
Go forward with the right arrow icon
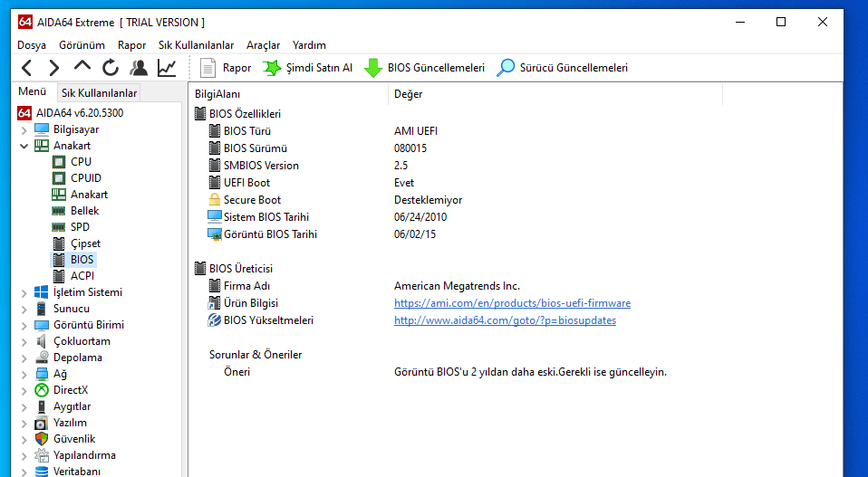53,68
